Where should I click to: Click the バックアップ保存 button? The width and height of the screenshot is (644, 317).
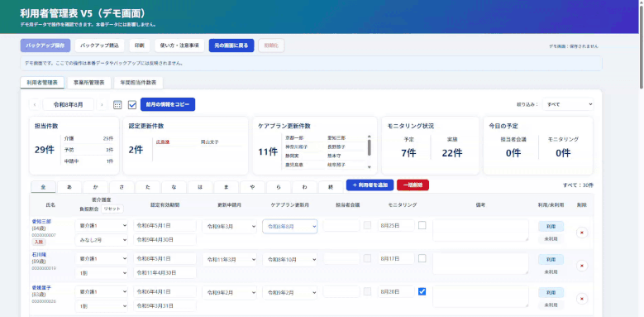pyautogui.click(x=45, y=46)
